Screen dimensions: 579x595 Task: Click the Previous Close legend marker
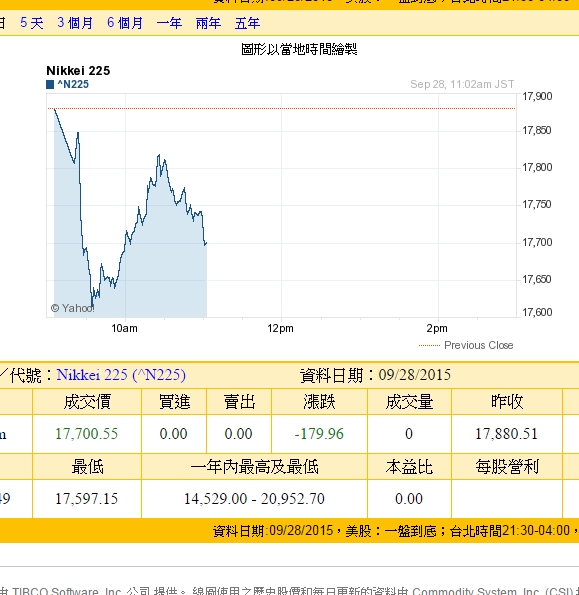(x=429, y=345)
